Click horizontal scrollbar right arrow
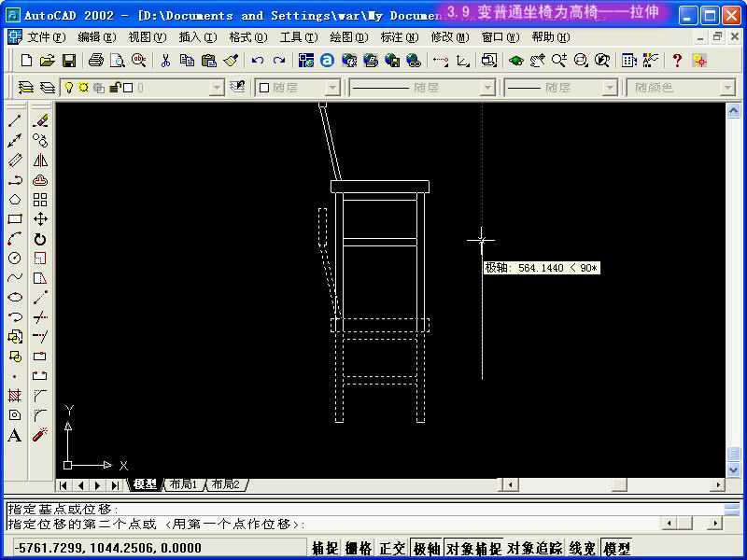 click(717, 485)
